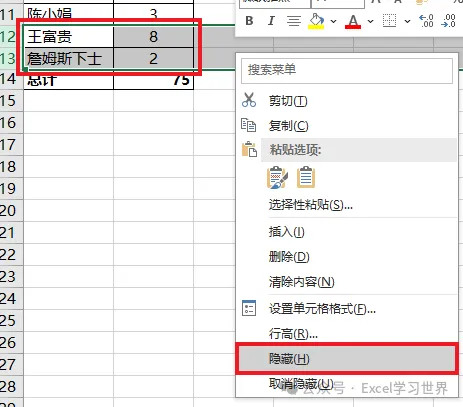Choose Insert (插入) from the menu

(x=347, y=232)
